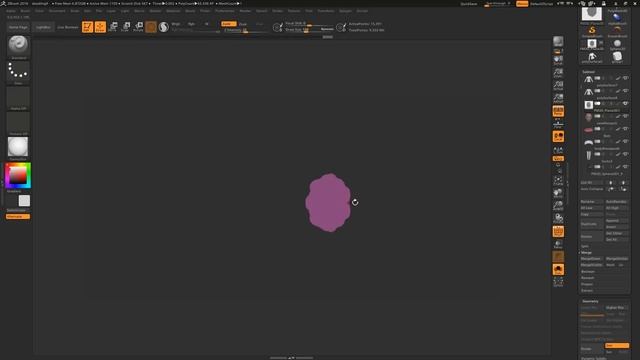Toggle the Gizmo 3D button
Screen dimensions: 640x360
pos(151,27)
